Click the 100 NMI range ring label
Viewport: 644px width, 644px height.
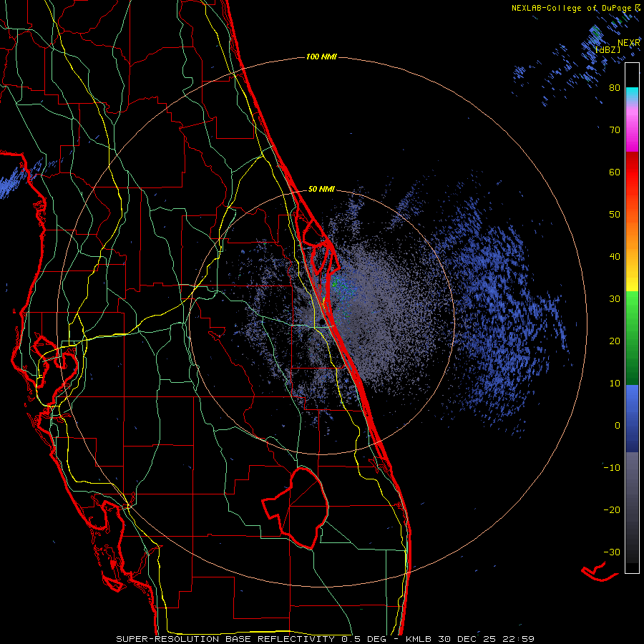tap(321, 57)
